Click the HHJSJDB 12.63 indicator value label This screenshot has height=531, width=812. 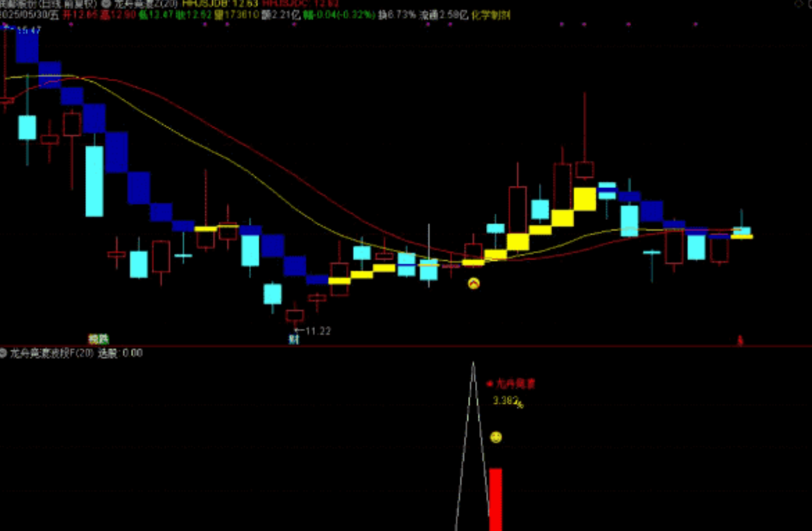[220, 3]
